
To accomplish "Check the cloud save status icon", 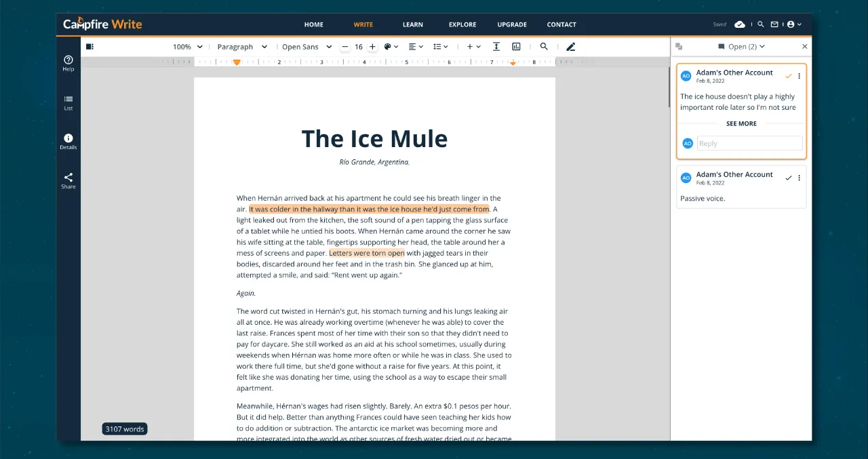I will [740, 24].
